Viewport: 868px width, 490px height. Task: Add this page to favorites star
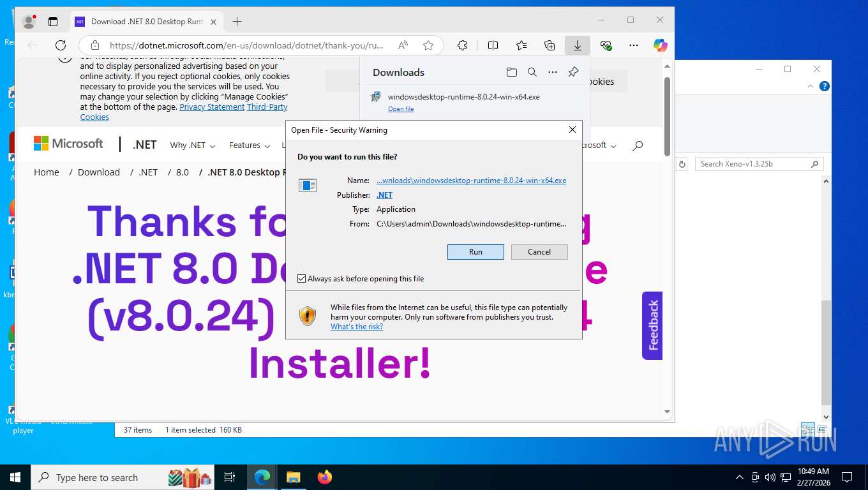click(x=428, y=45)
